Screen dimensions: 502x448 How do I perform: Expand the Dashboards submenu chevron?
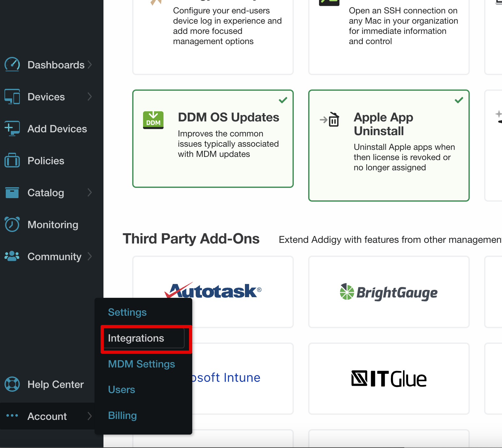tap(90, 65)
